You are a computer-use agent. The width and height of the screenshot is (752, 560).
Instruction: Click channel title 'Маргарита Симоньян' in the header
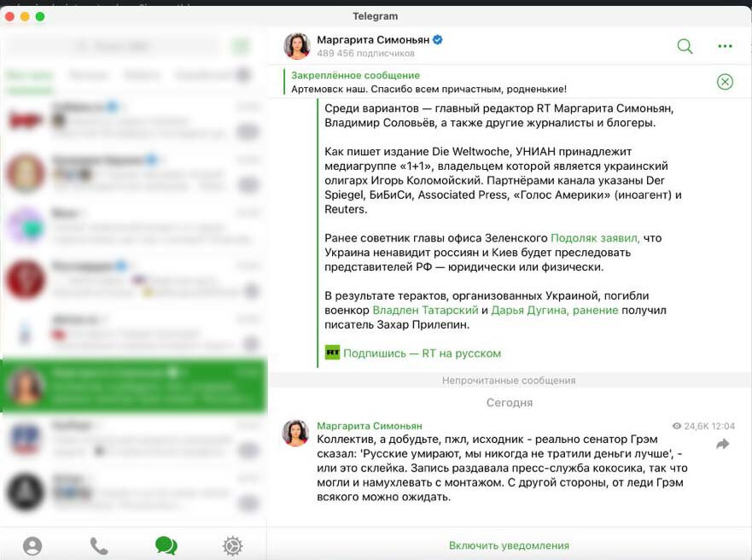pyautogui.click(x=373, y=40)
